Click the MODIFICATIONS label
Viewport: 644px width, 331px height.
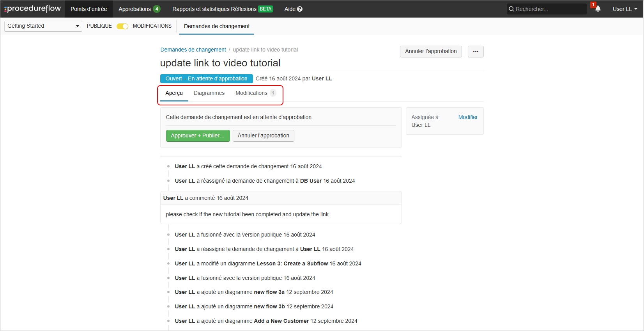click(x=152, y=26)
